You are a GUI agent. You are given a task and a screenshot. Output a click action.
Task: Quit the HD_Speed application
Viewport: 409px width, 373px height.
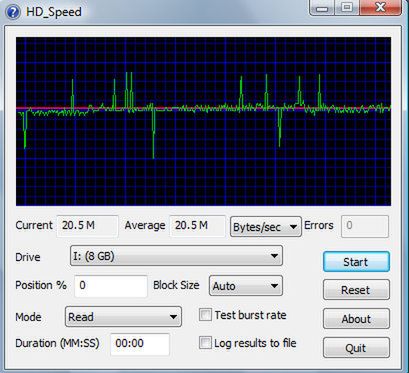coord(356,348)
